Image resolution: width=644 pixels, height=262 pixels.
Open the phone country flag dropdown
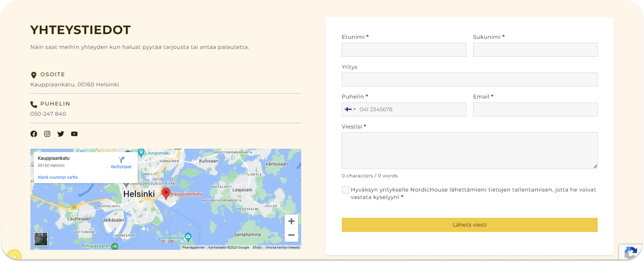350,110
